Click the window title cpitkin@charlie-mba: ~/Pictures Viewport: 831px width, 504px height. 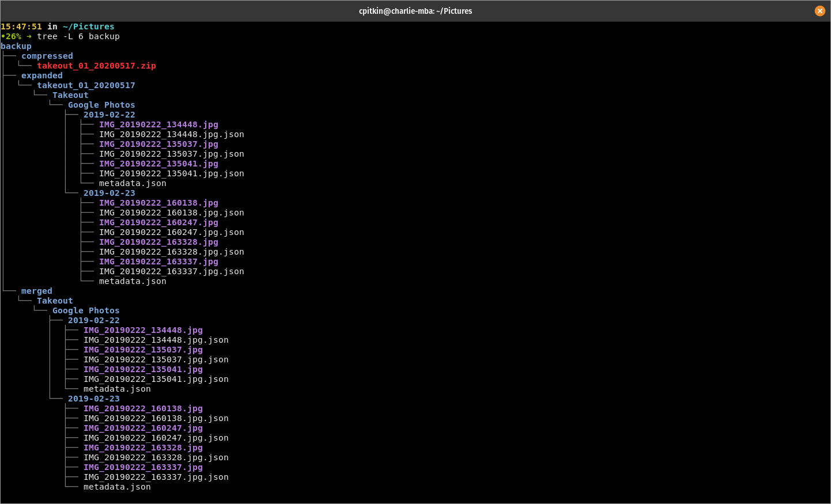tap(415, 11)
